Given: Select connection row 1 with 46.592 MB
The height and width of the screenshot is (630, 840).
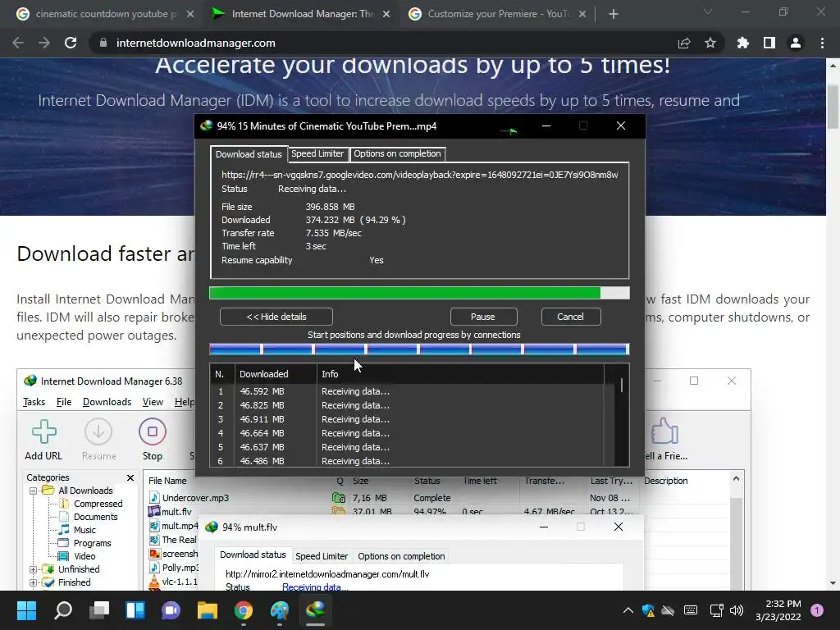Looking at the screenshot, I should click(407, 391).
